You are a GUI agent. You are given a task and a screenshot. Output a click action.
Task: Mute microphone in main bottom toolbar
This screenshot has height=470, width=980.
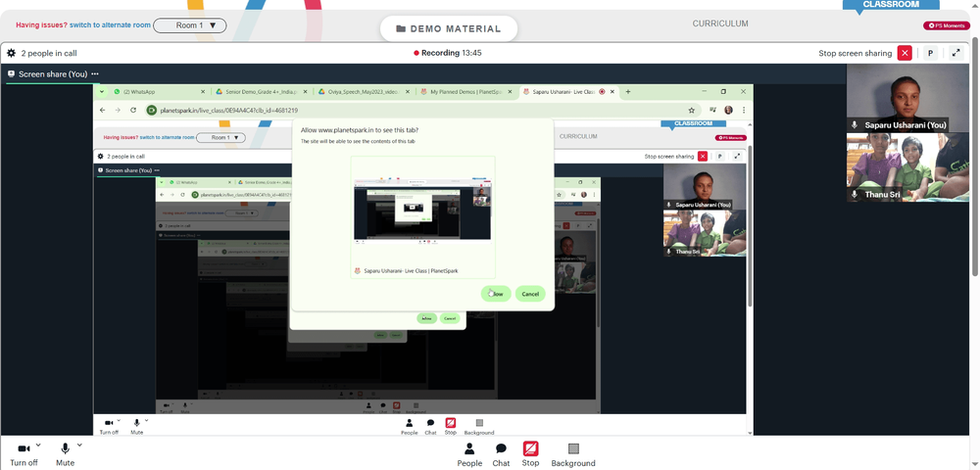click(x=65, y=453)
